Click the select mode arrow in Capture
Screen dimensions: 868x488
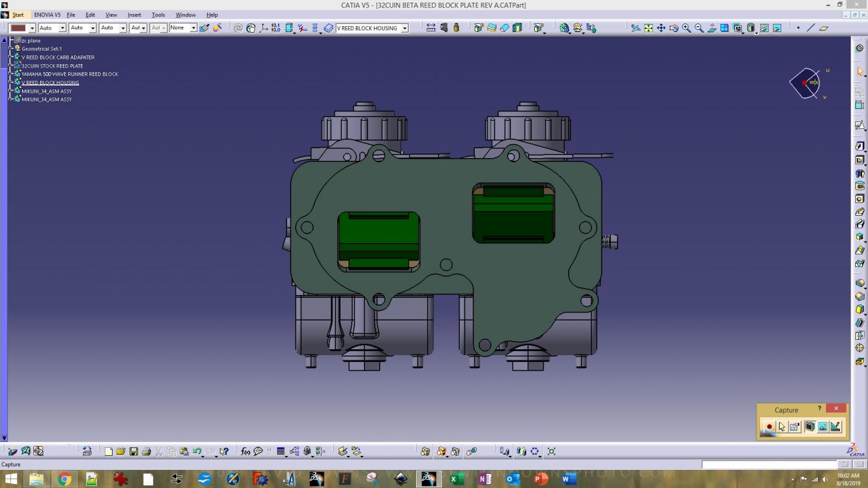(x=782, y=427)
